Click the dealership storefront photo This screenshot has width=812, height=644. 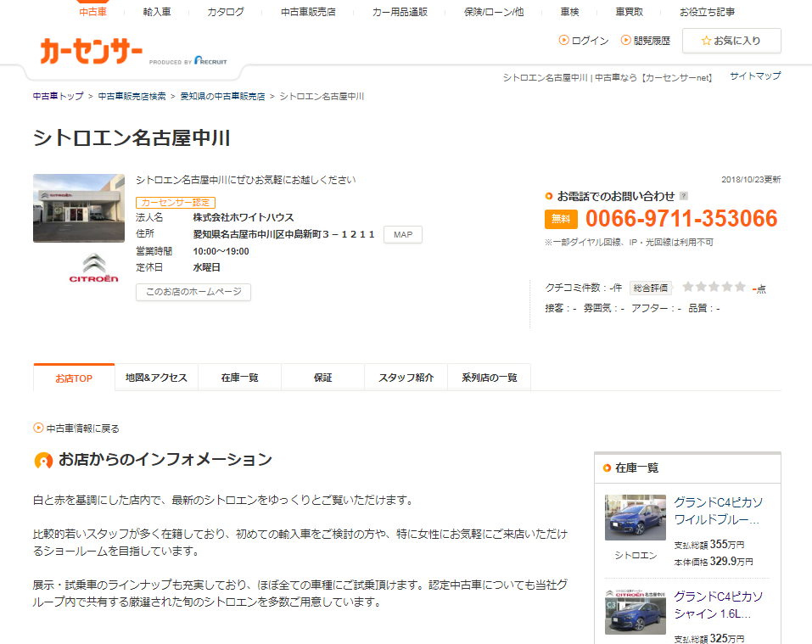79,208
